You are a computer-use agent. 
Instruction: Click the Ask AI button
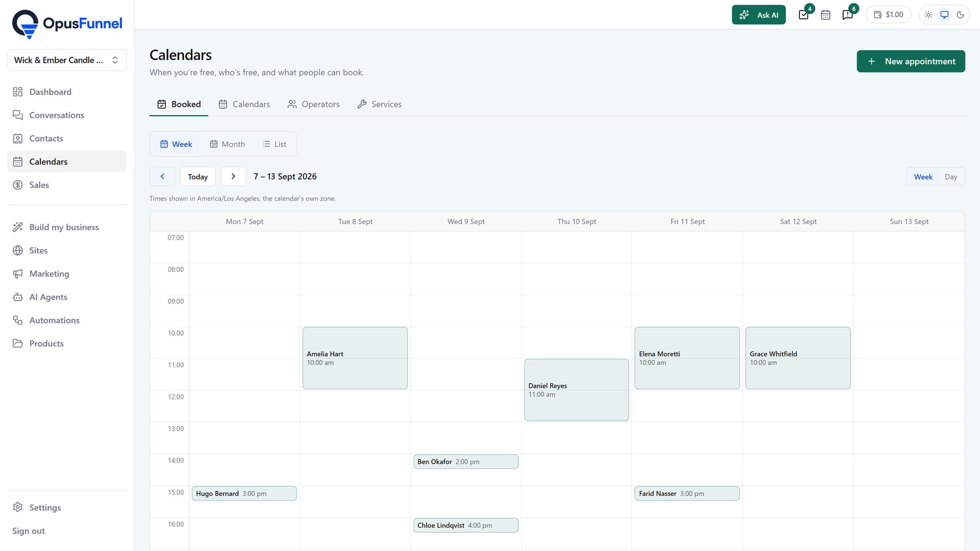coord(758,15)
